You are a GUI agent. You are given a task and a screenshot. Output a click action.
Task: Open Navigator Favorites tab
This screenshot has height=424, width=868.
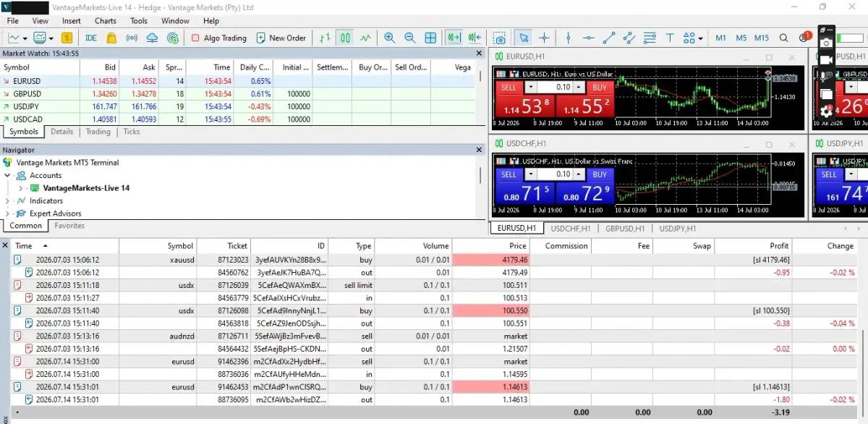tap(69, 226)
